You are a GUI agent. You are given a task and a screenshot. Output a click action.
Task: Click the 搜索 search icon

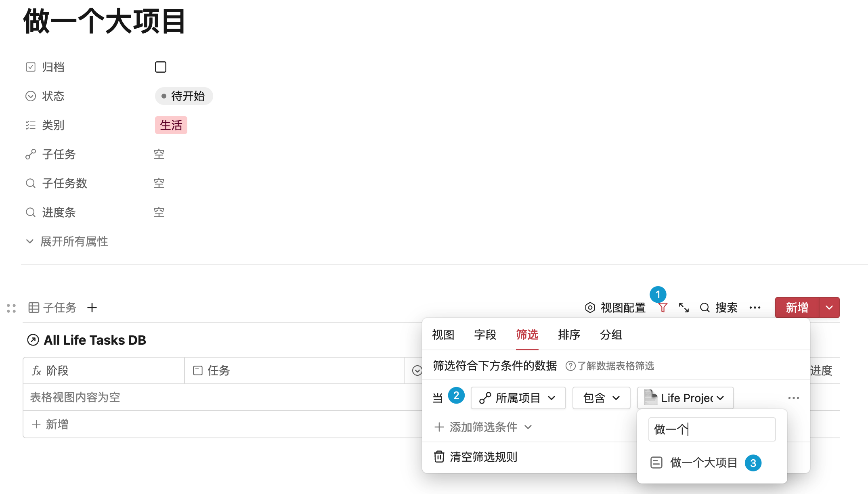pyautogui.click(x=705, y=308)
